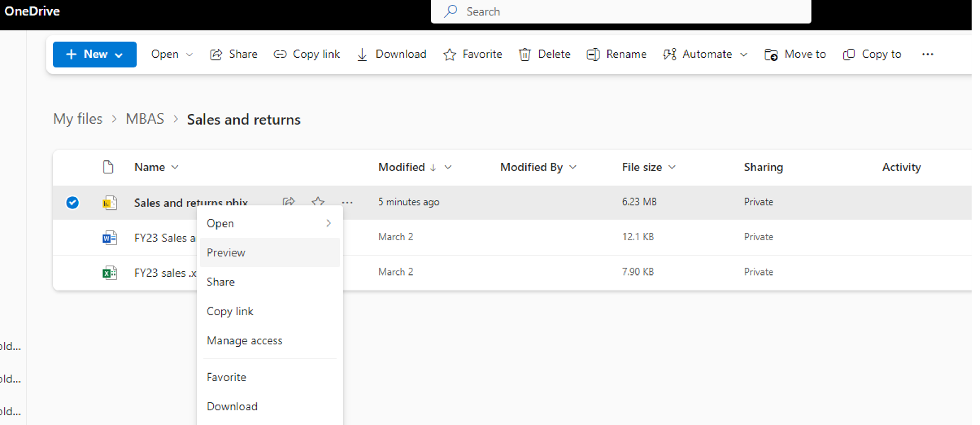This screenshot has height=425, width=980.
Task: Click the Rename icon in the toolbar
Action: [593, 54]
